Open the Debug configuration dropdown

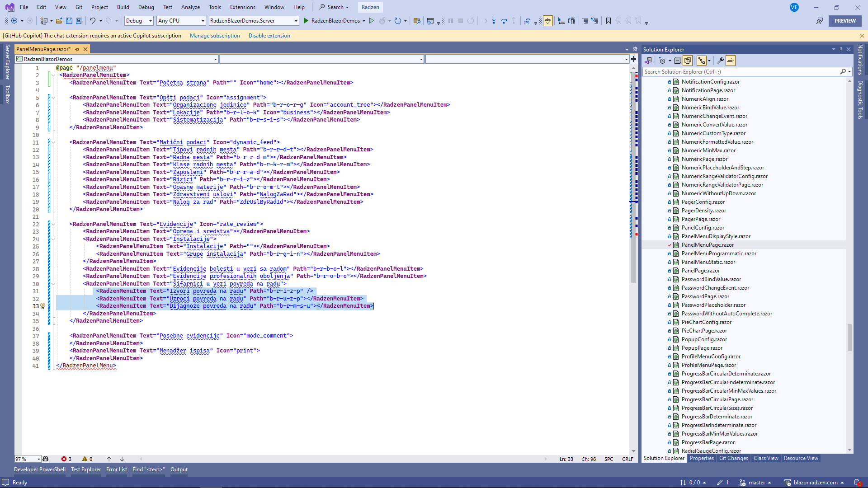139,21
